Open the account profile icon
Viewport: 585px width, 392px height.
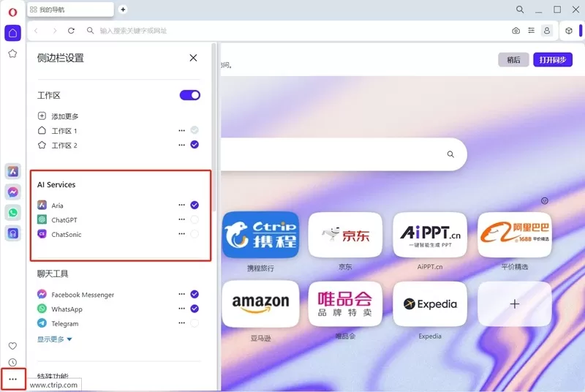(x=547, y=31)
